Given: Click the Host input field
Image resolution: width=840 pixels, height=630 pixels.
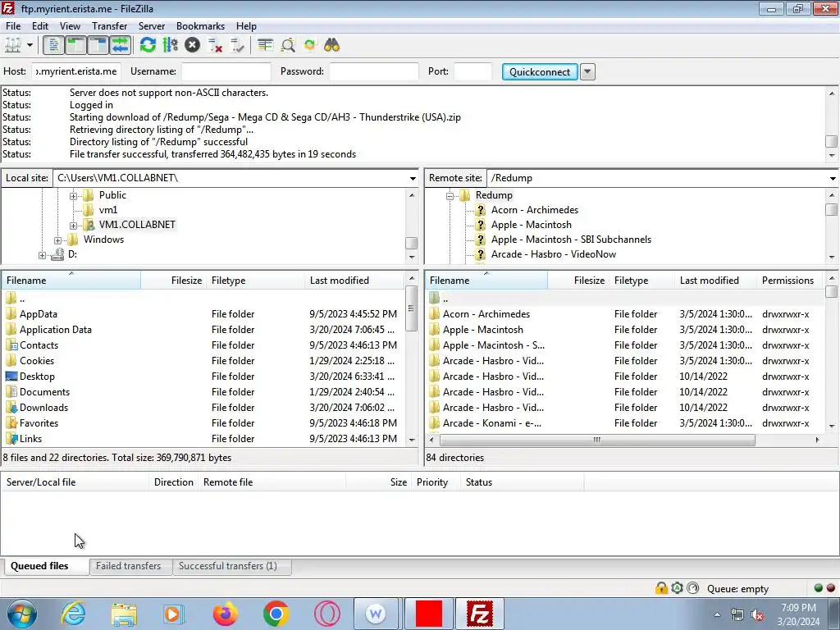Looking at the screenshot, I should [x=76, y=71].
